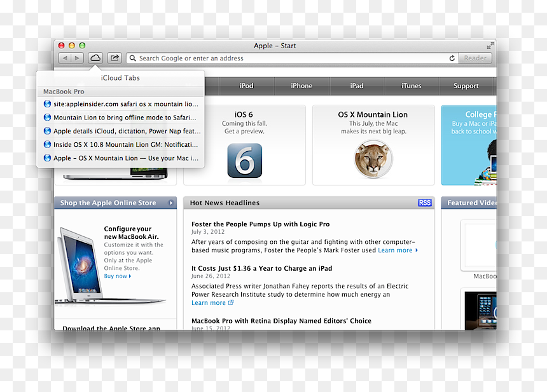Open Mountain Lion offline mode iCloud tab entry

coord(121,118)
